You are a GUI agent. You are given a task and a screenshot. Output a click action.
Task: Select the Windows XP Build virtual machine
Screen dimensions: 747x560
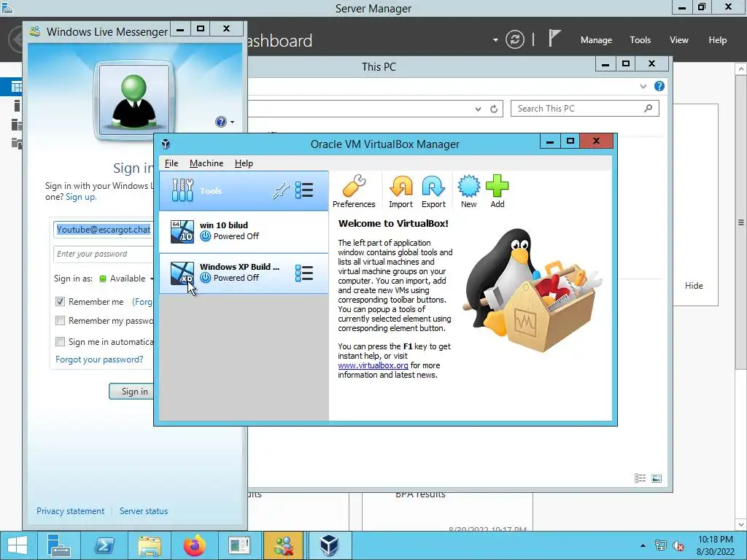244,273
